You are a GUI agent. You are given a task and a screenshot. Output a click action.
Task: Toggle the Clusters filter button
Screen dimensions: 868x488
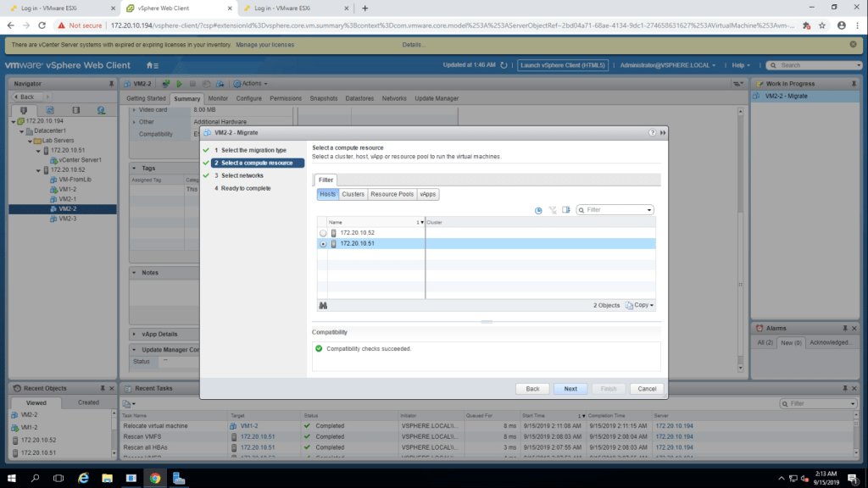pyautogui.click(x=353, y=194)
